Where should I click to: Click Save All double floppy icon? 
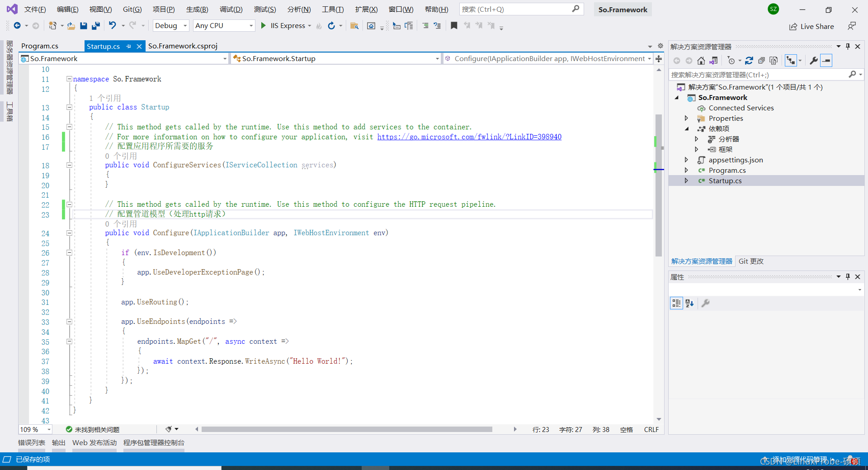tap(95, 26)
